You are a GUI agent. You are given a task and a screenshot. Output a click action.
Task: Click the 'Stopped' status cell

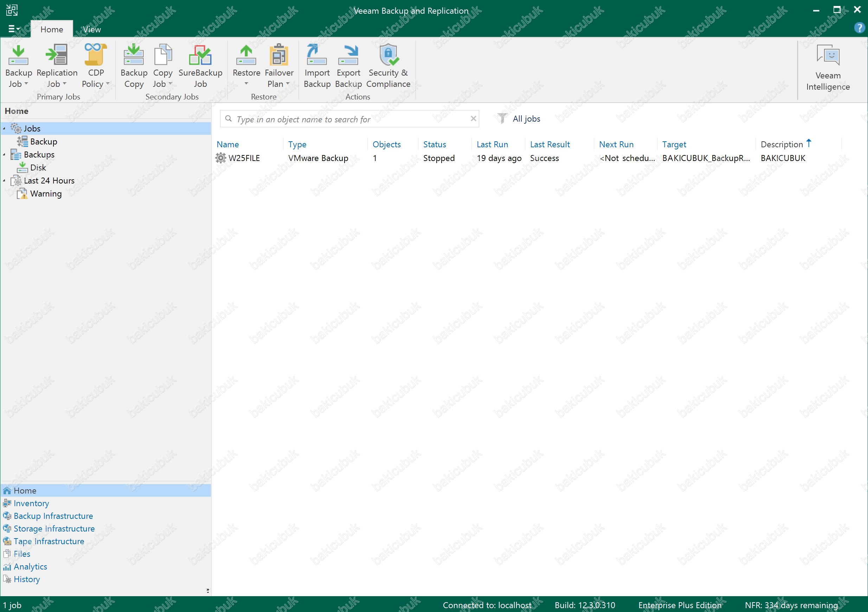(438, 158)
